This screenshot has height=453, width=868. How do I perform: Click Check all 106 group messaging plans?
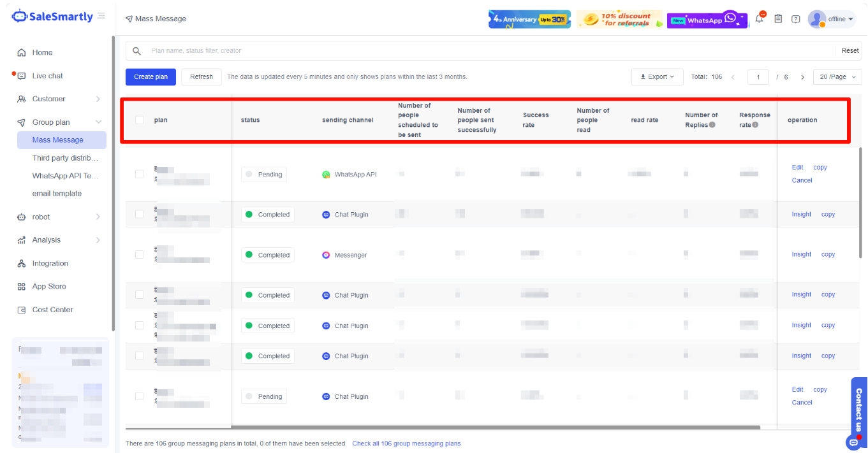[406, 443]
